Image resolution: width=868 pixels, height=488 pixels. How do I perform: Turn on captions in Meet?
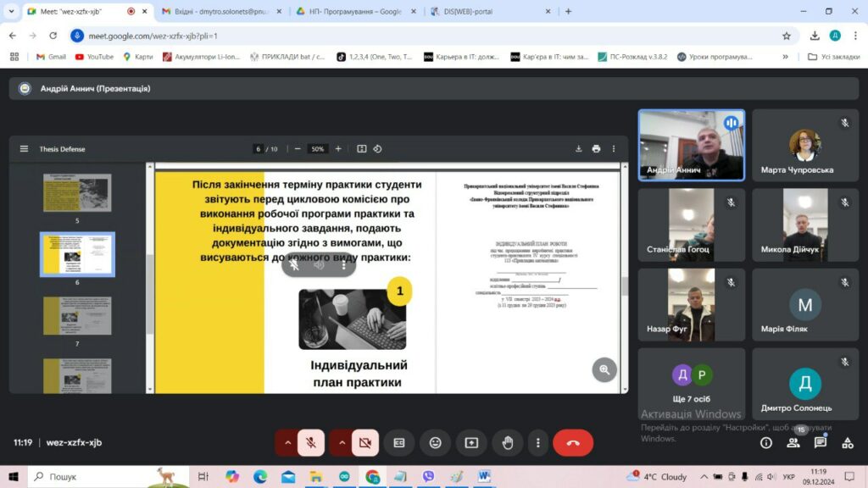(x=399, y=442)
